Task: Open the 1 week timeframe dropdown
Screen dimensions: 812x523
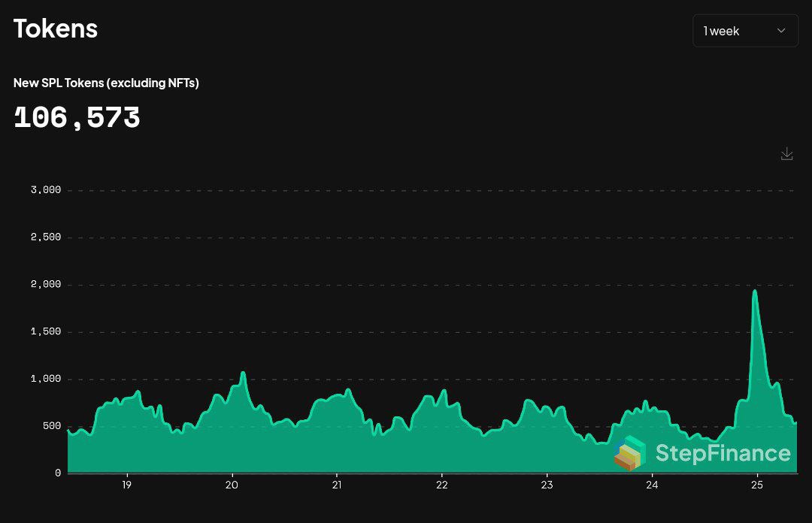Action: (745, 31)
